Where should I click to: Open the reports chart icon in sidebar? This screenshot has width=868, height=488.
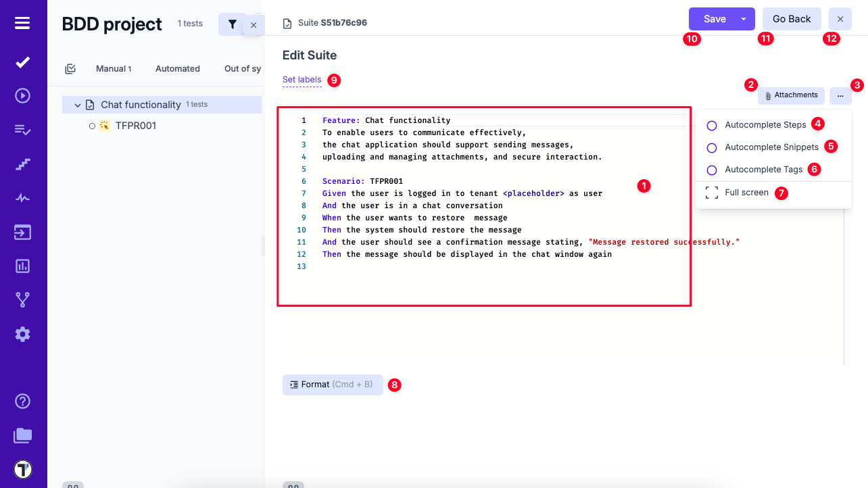(x=22, y=266)
